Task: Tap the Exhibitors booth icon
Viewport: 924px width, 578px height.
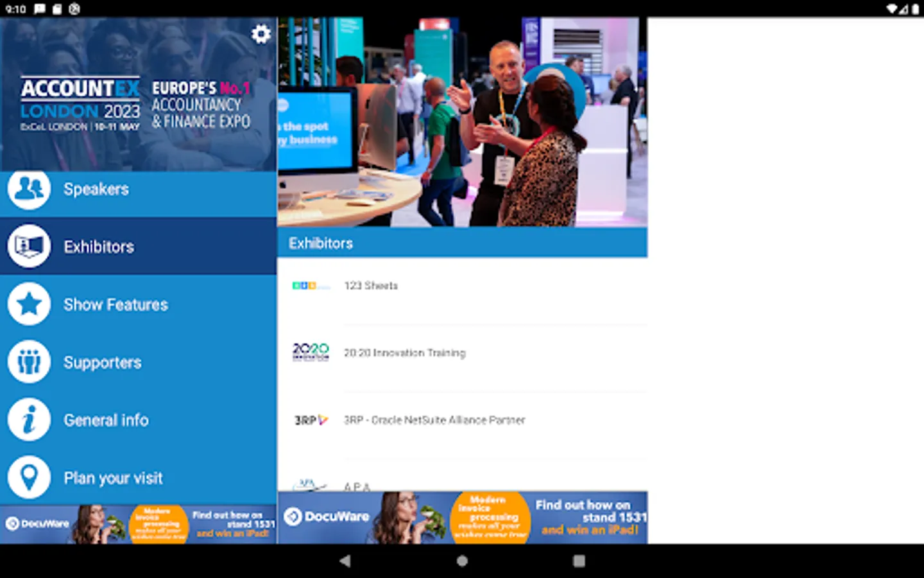Action: pyautogui.click(x=29, y=246)
